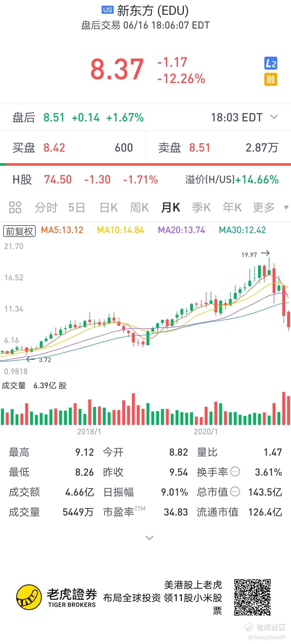Tap the 新东方 (EDU) stock title

click(153, 11)
